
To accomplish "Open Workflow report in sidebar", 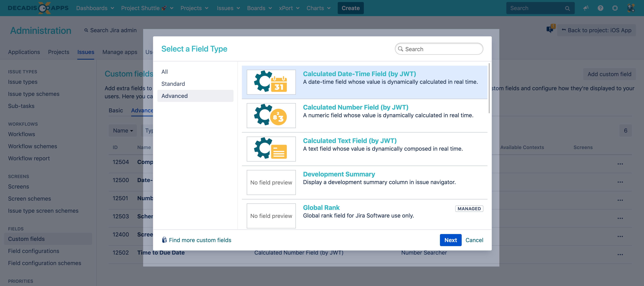I will click(x=29, y=158).
